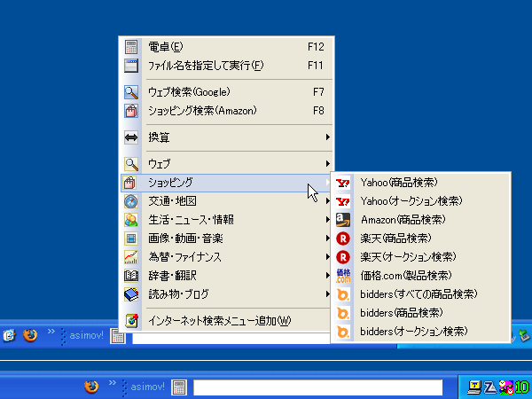
Task: Click the upper asimov! toolbar label
Action: (87, 335)
